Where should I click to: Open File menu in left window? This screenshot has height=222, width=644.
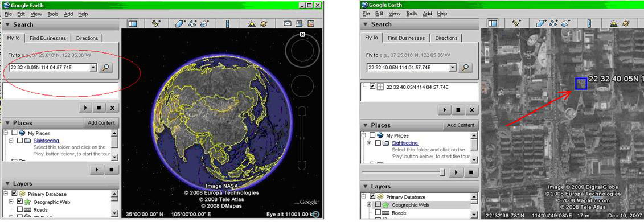click(x=8, y=14)
